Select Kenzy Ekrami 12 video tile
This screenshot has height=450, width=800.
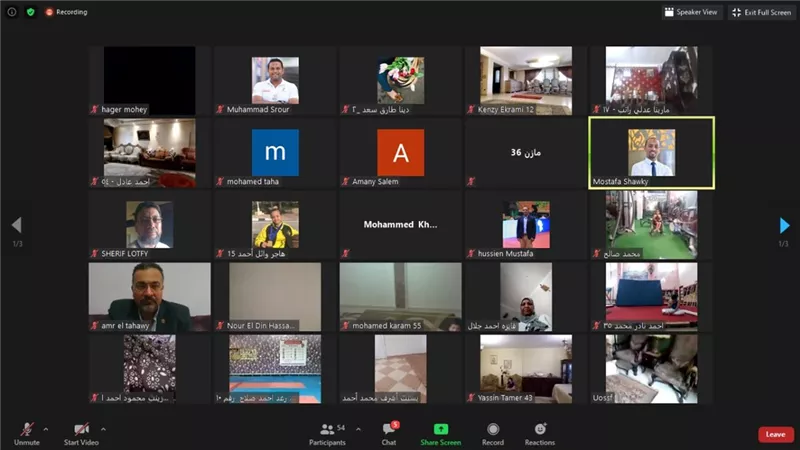pyautogui.click(x=526, y=81)
